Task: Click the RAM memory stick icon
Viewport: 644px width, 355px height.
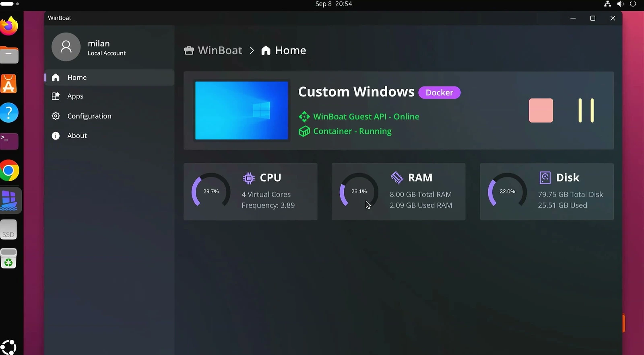Action: (x=397, y=178)
